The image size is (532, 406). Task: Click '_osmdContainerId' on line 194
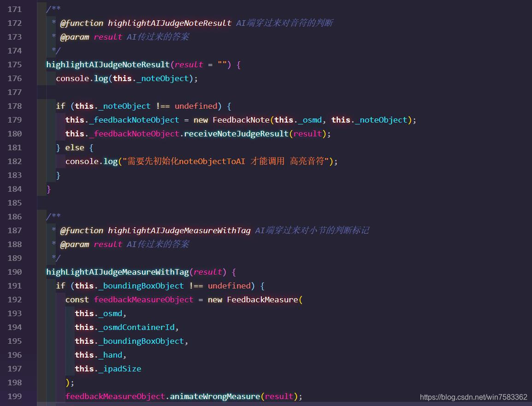click(137, 327)
